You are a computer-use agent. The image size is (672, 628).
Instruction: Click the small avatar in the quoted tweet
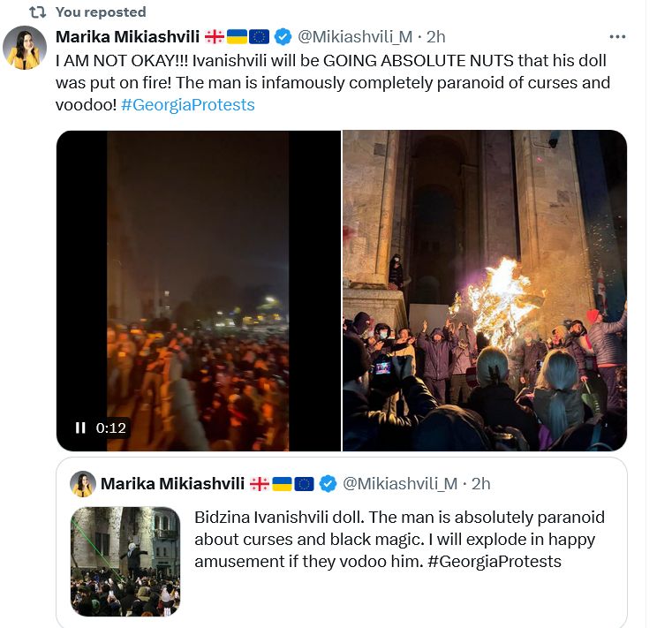coord(83,483)
